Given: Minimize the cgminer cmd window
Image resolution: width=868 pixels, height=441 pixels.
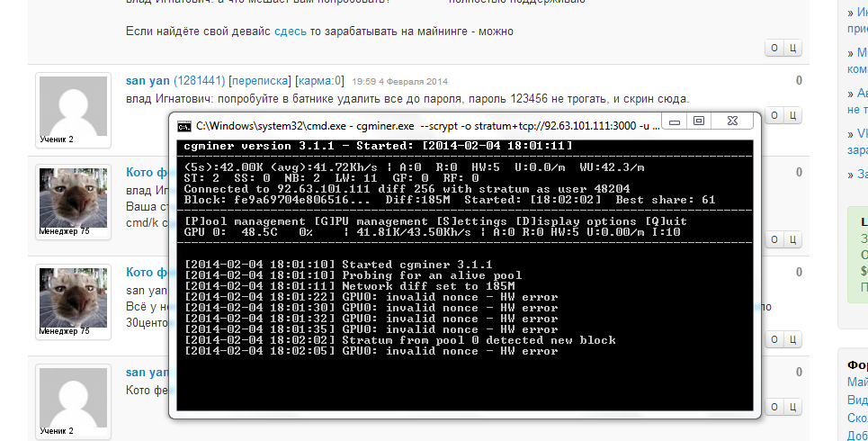Looking at the screenshot, I should click(675, 121).
